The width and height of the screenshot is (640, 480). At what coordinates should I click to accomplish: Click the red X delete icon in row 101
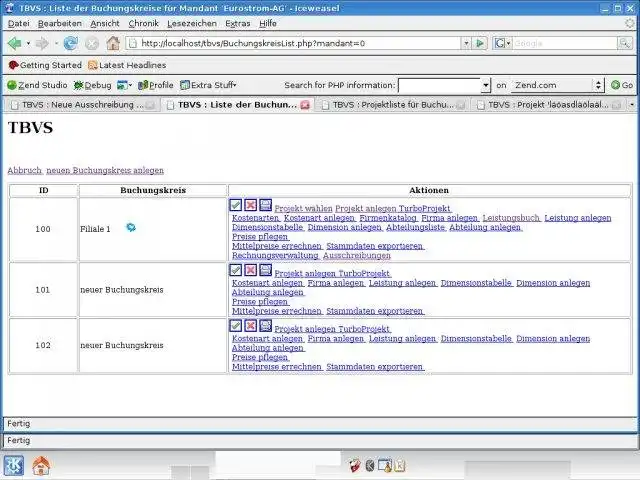[251, 270]
